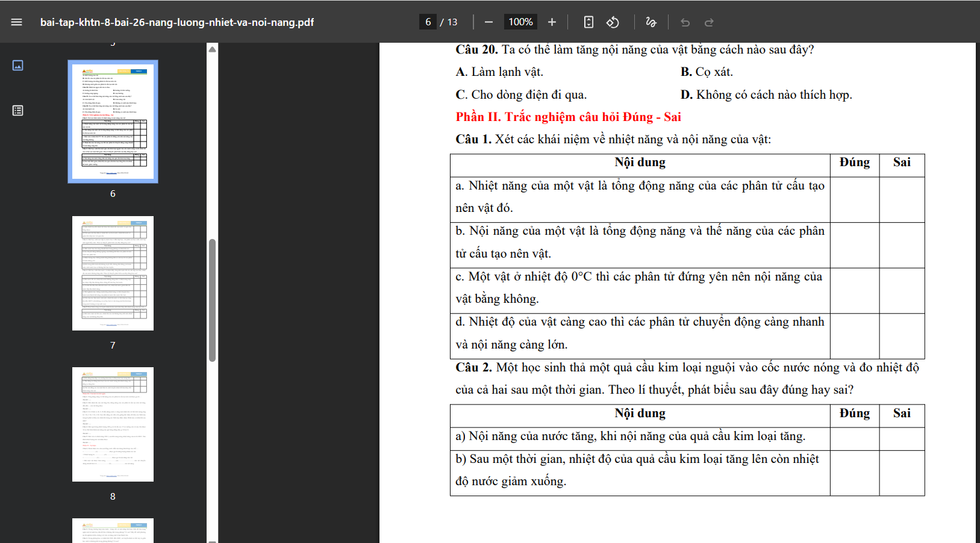Click the first table's 'Sai' header
Image resolution: width=980 pixels, height=543 pixels.
pyautogui.click(x=902, y=162)
